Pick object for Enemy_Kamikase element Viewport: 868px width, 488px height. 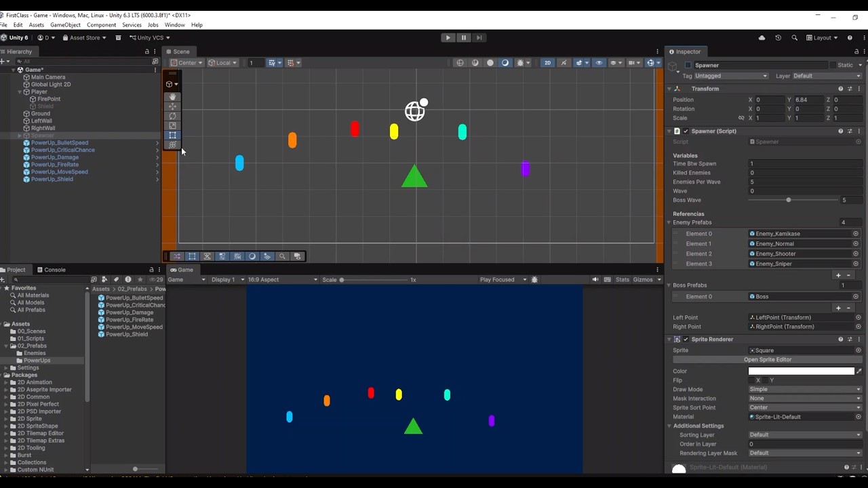coord(856,234)
